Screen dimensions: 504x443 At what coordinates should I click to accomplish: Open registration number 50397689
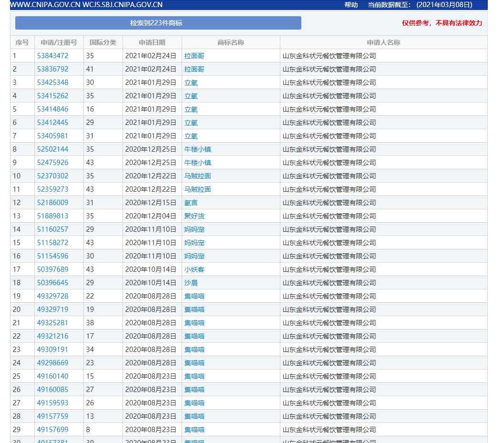pos(53,269)
